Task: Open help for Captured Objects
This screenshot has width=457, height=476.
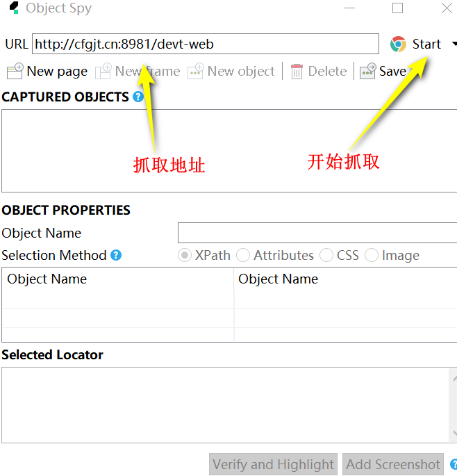Action: (x=138, y=97)
